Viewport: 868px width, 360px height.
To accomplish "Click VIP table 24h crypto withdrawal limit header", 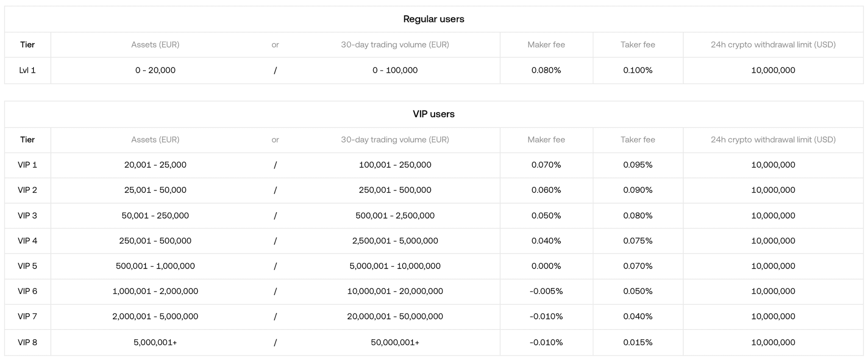I will (x=773, y=140).
